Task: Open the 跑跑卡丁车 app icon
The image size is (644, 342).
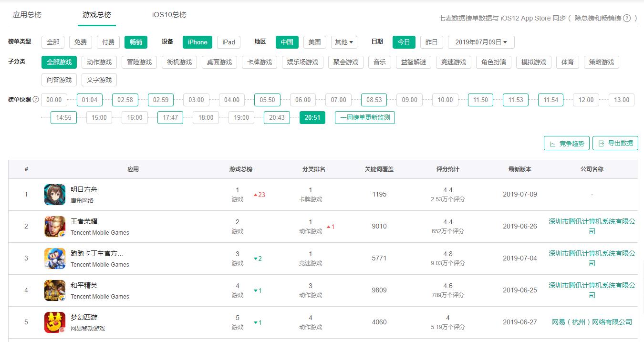Action: tap(55, 259)
